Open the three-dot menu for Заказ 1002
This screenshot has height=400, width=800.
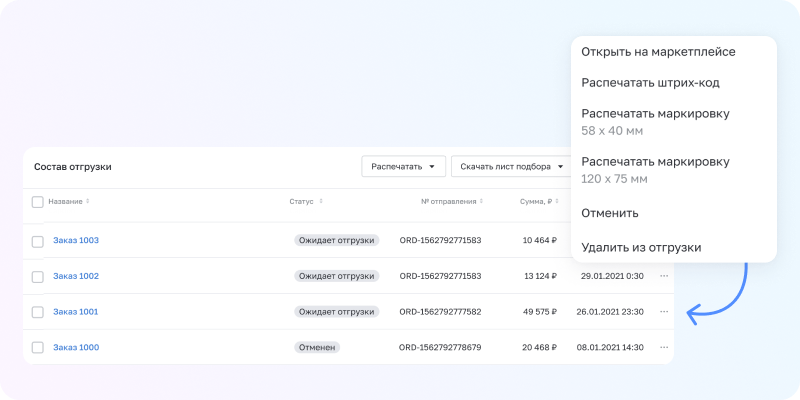664,276
